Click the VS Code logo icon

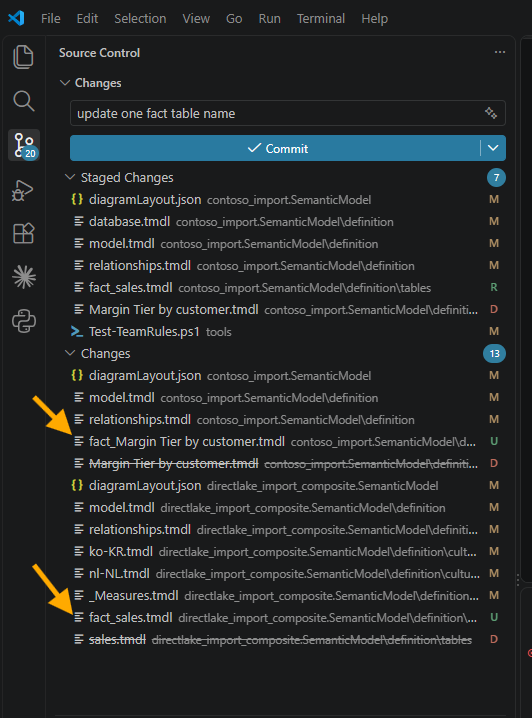(16, 18)
